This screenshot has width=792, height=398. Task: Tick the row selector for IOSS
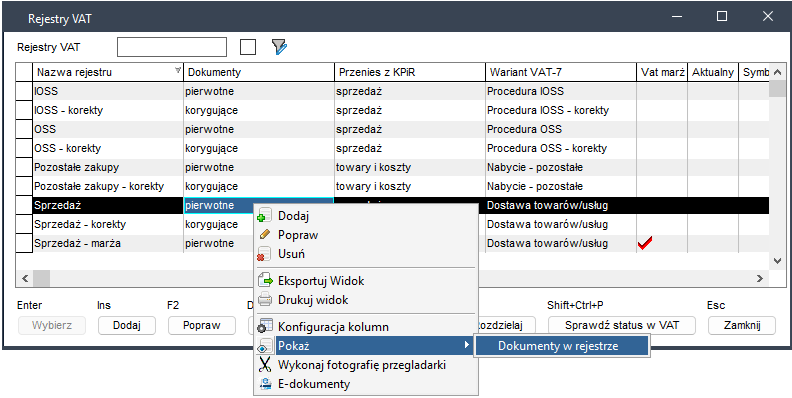24,91
